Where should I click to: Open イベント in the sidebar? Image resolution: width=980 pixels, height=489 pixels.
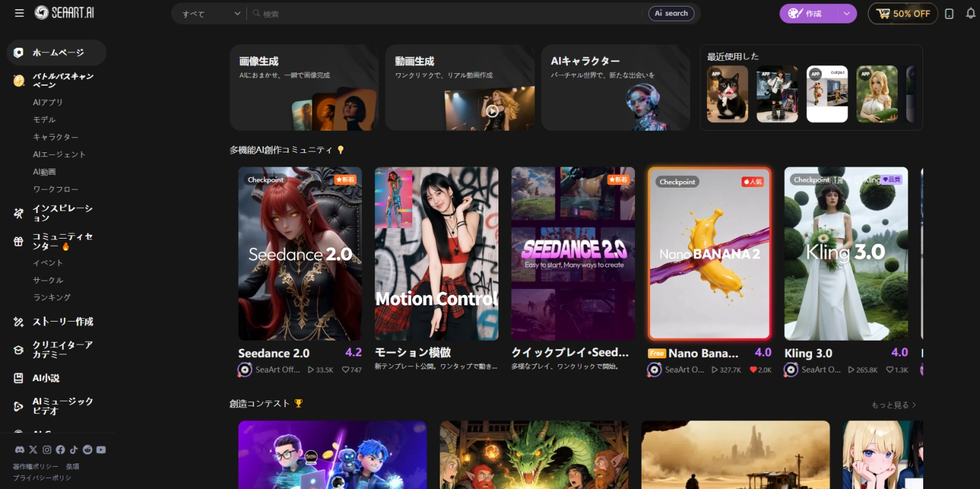point(48,263)
